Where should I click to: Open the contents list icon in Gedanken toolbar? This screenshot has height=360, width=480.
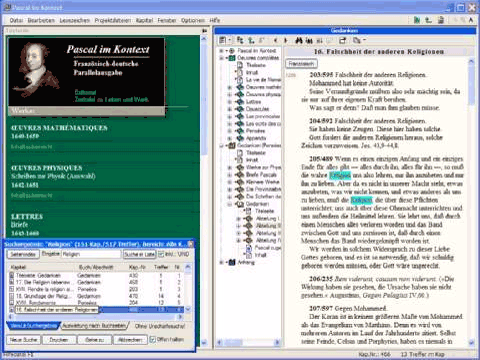click(222, 40)
